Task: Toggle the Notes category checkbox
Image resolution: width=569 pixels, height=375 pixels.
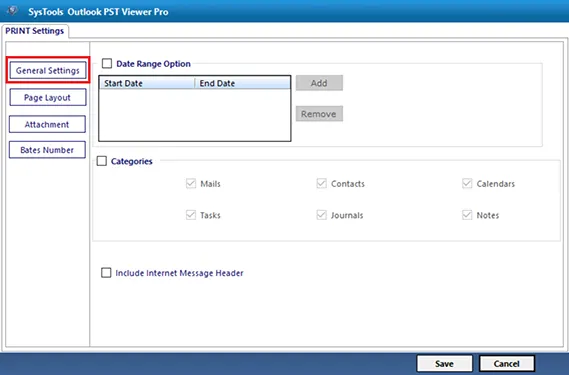Action: point(467,215)
